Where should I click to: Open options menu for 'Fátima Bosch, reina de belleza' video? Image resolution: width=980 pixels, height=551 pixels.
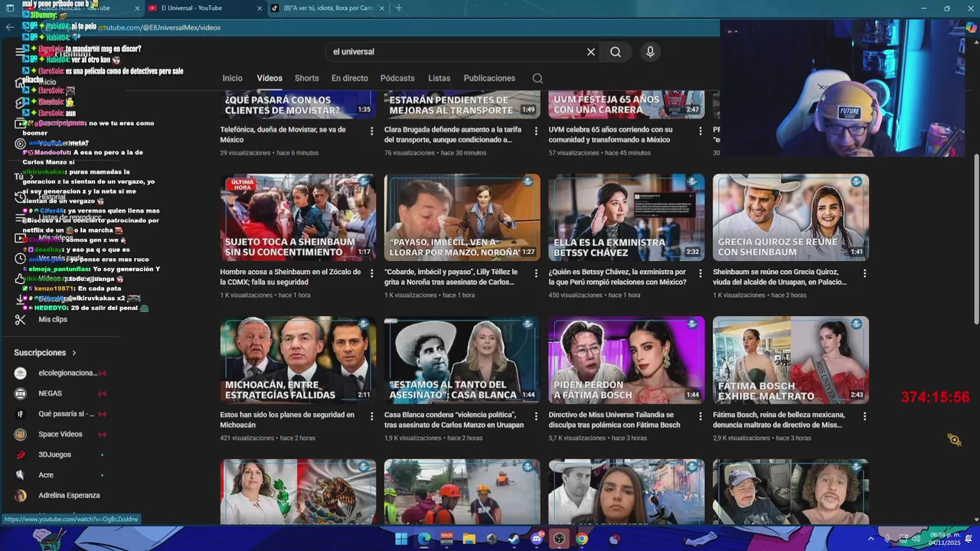click(x=865, y=416)
